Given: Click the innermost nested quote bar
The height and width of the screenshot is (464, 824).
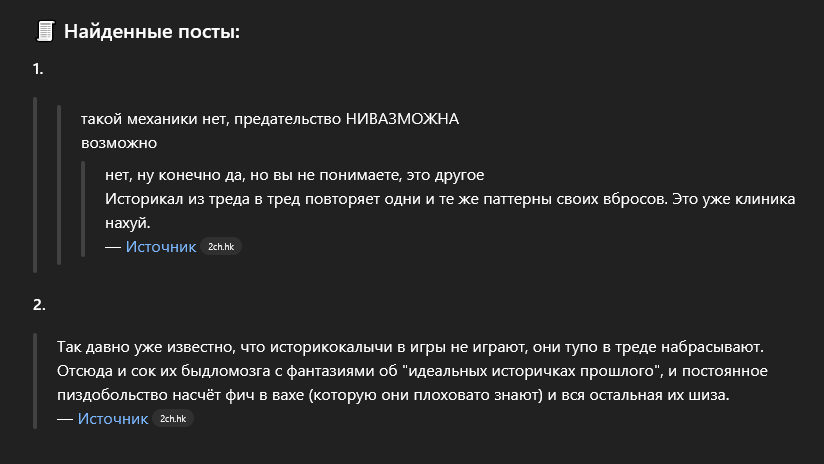Looking at the screenshot, I should coord(83,209).
